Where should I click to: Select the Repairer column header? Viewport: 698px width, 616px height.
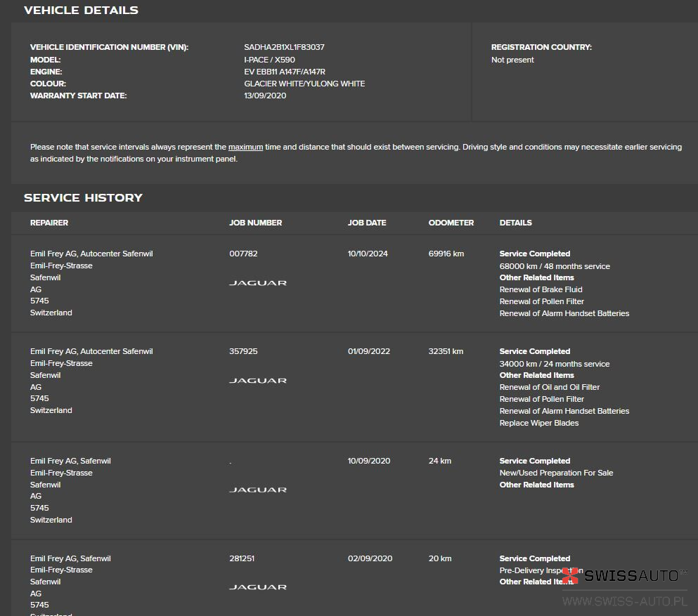pos(49,223)
